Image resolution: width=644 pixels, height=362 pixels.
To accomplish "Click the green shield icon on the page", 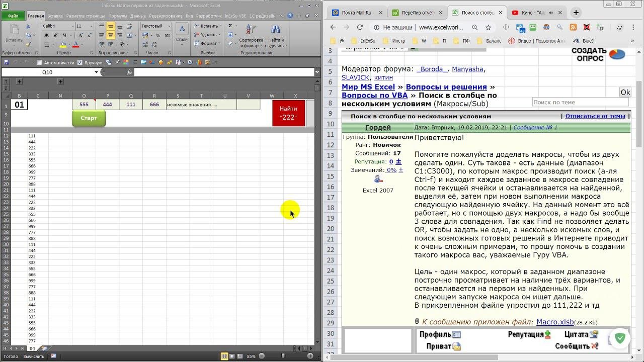I will point(620,338).
